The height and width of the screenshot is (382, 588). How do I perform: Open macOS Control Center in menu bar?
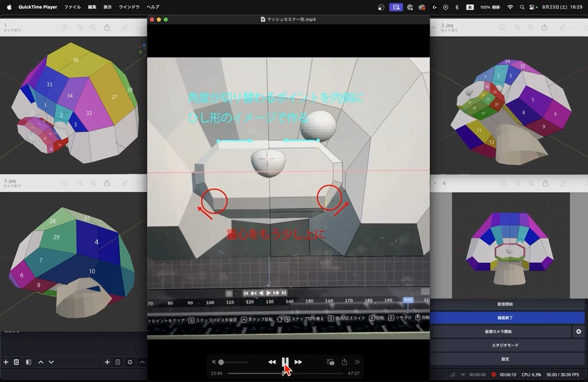[x=532, y=7]
